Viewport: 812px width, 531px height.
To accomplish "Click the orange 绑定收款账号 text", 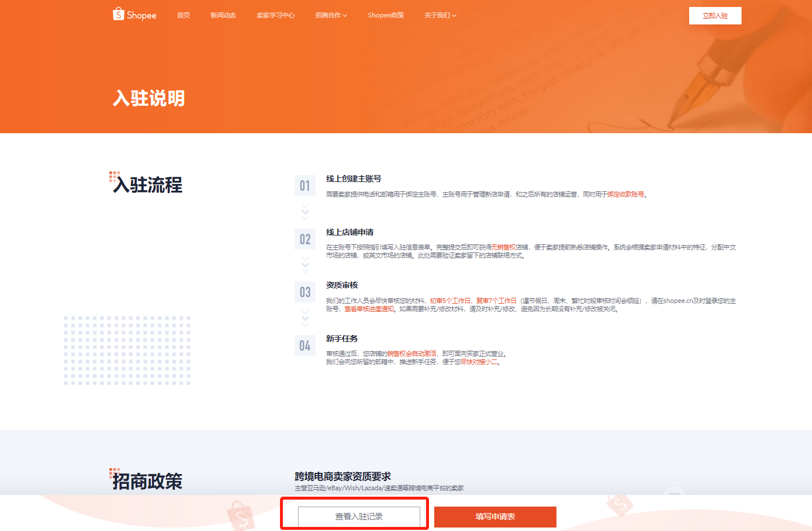I will [x=626, y=194].
